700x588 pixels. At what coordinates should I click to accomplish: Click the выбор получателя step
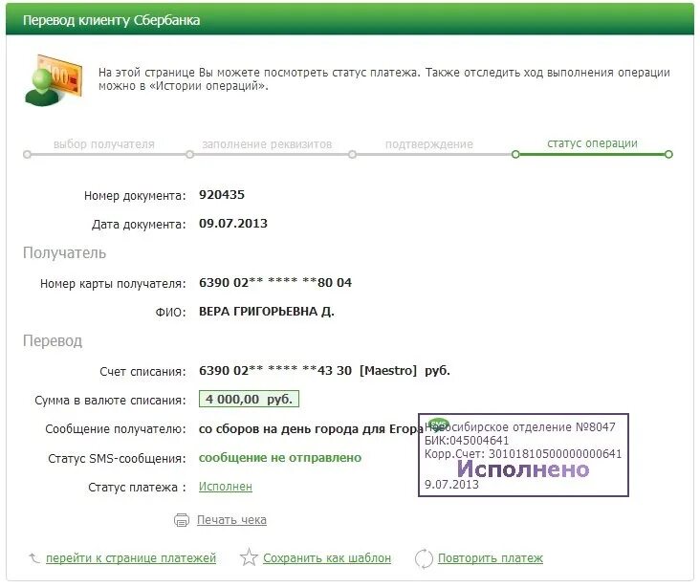tap(104, 144)
